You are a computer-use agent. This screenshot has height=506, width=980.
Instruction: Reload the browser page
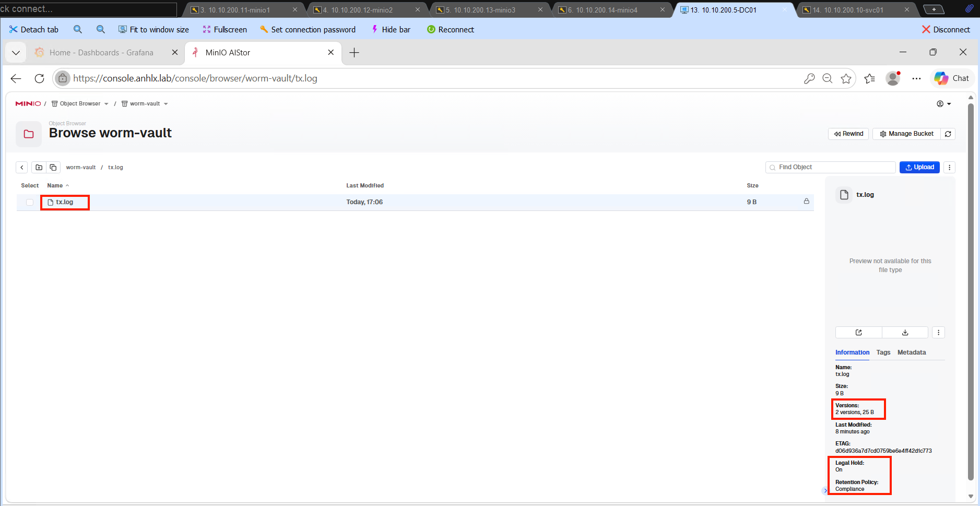(x=39, y=78)
